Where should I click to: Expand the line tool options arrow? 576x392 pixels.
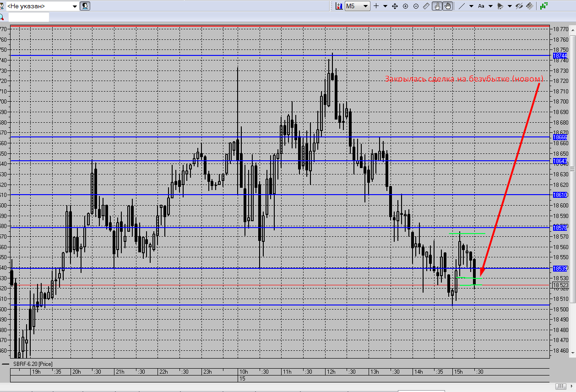pyautogui.click(x=471, y=6)
